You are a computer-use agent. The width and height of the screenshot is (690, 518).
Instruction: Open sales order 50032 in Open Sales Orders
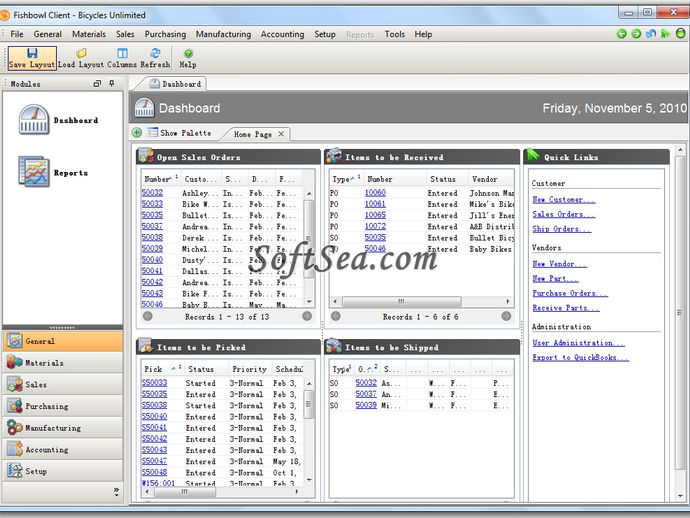[x=152, y=193]
